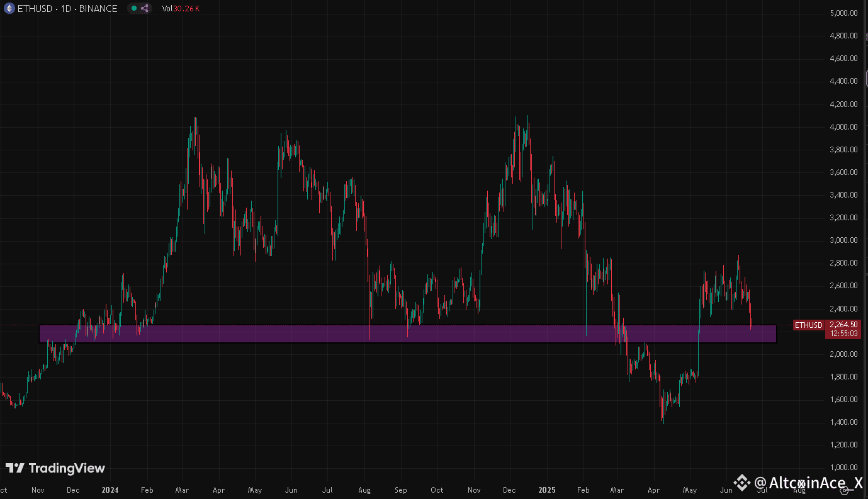Click the 4,800.00 price axis label
Image resolution: width=868 pixels, height=499 pixels.
pyautogui.click(x=843, y=36)
